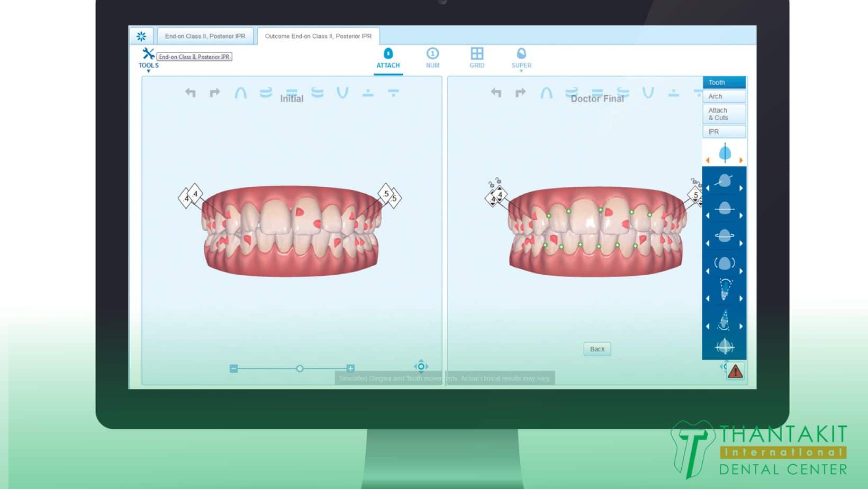Toggle the Attach & Cuts overlay
868x489 pixels.
[x=724, y=113]
